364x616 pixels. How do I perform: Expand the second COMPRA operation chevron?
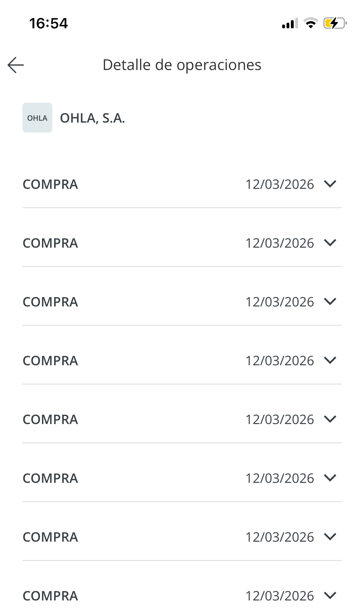330,243
